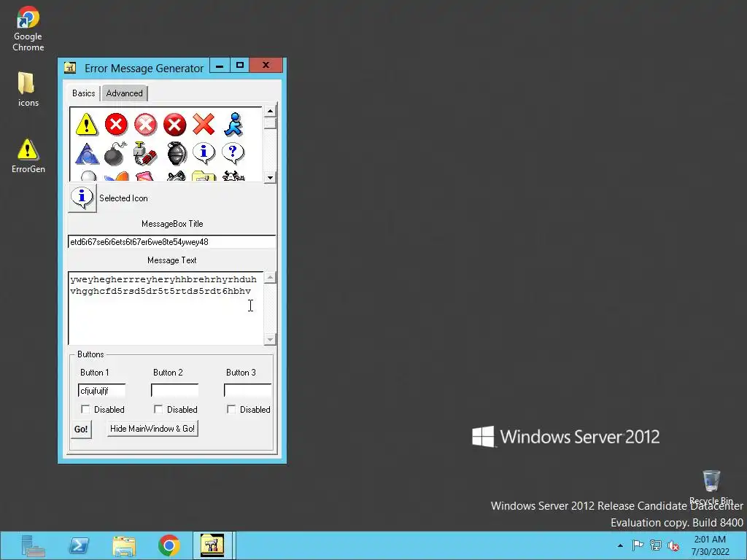Viewport: 747px width, 560px height.
Task: Minimize the Error Message Generator window
Action: pyautogui.click(x=220, y=66)
